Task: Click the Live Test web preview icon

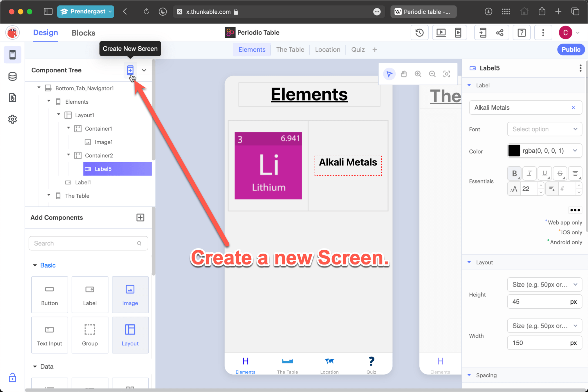Action: [441, 33]
